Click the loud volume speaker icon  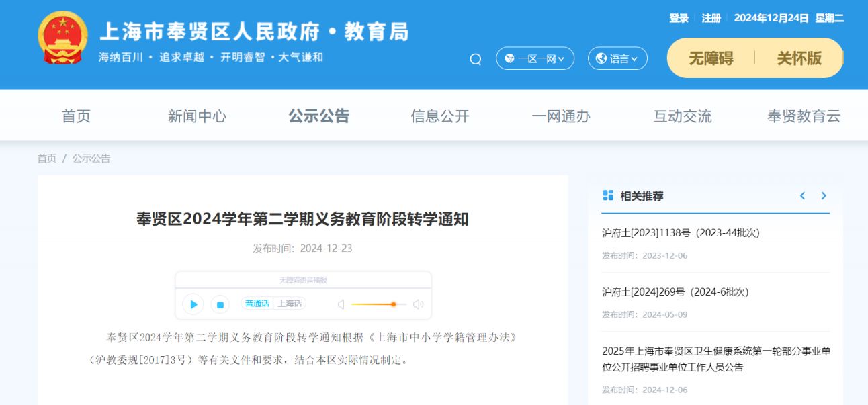pos(419,304)
